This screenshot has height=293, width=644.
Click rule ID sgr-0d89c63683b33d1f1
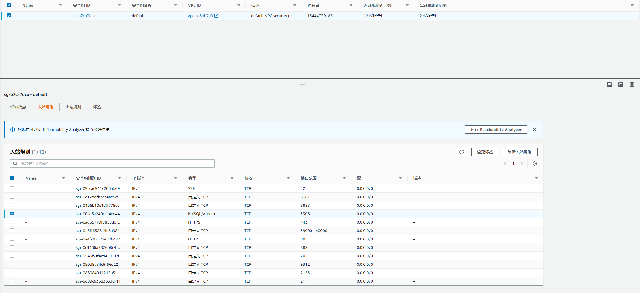(x=98, y=281)
